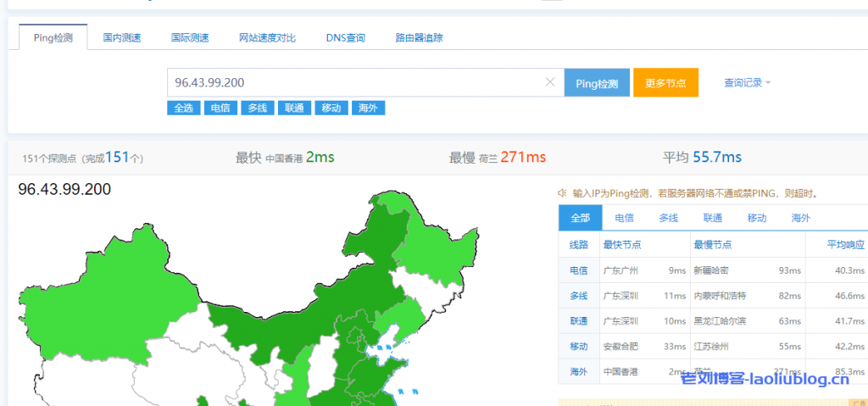
Task: Select the 网站速度对比 tab
Action: pos(267,38)
